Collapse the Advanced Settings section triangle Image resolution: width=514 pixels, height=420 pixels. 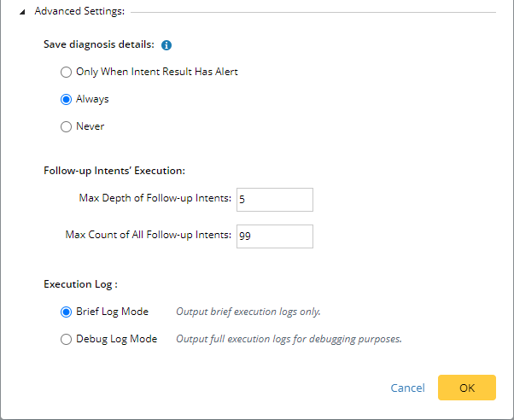23,12
